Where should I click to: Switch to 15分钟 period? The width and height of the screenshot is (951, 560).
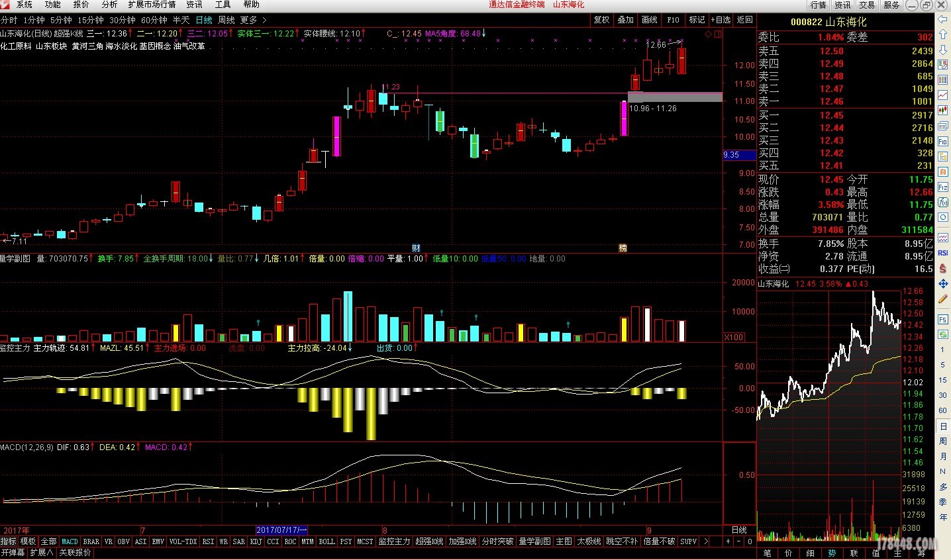[x=91, y=20]
